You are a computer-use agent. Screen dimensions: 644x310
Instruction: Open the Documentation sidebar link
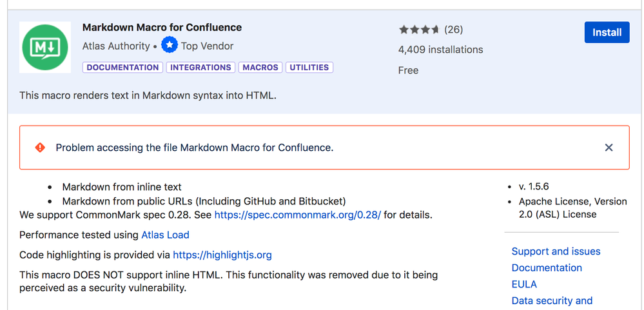coord(547,267)
